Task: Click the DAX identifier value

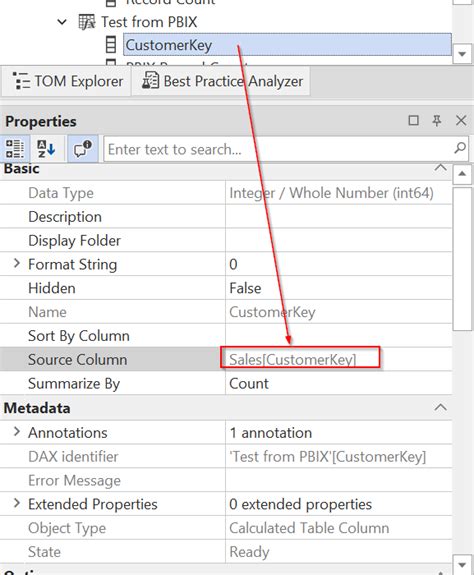Action: [327, 457]
